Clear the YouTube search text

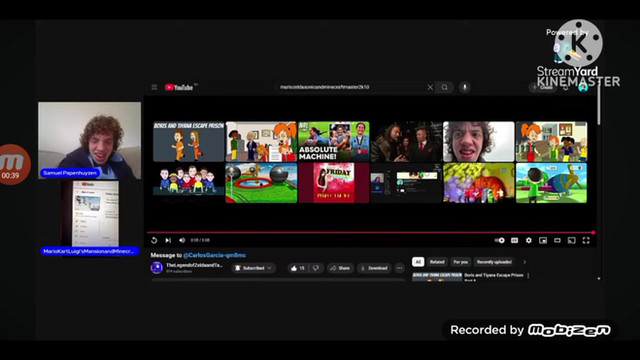click(x=430, y=87)
